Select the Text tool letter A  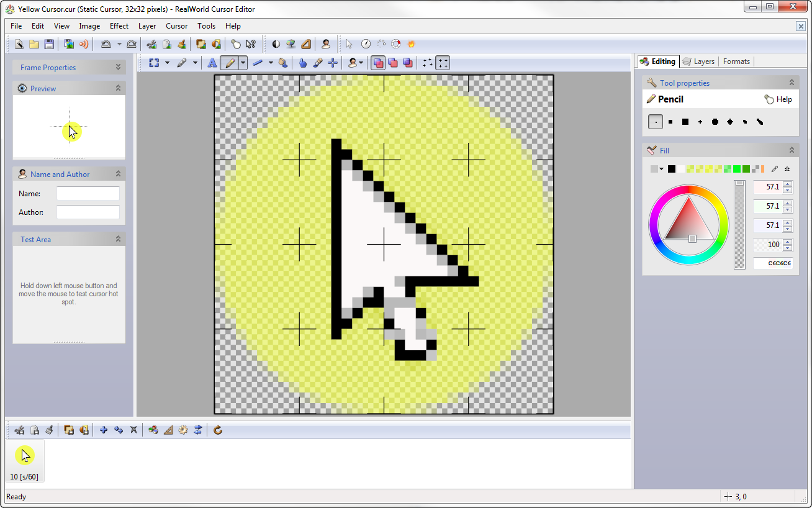[212, 63]
